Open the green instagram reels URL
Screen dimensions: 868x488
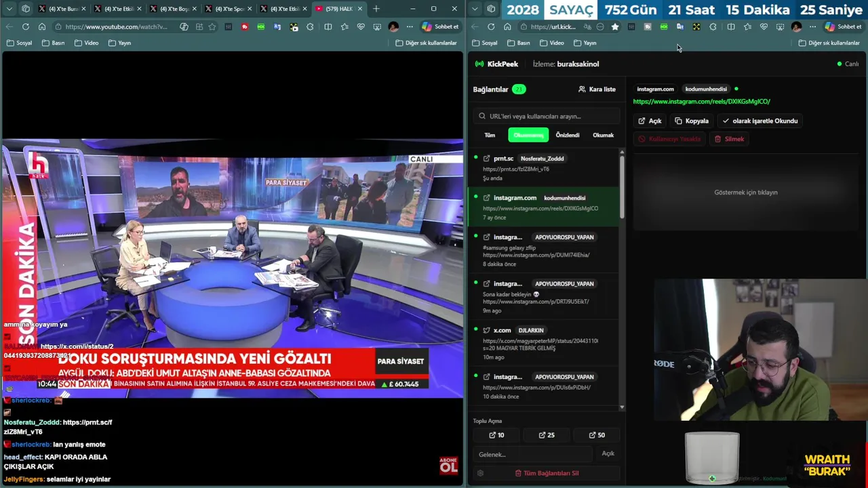(701, 102)
